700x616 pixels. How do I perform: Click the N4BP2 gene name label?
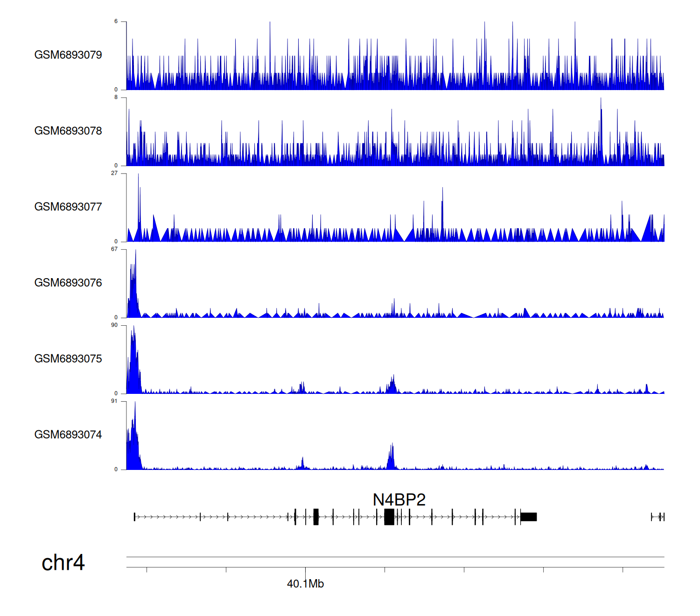(399, 500)
